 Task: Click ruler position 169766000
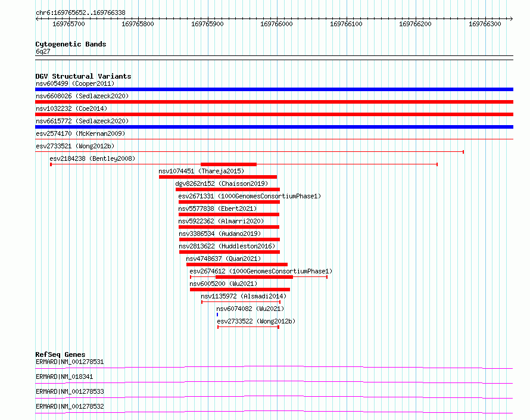(x=276, y=24)
